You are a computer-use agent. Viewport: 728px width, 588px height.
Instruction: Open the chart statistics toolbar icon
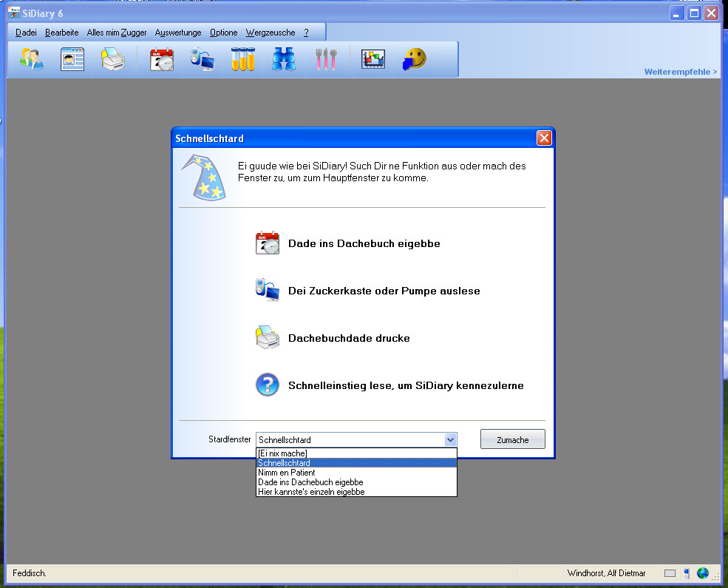[372, 59]
